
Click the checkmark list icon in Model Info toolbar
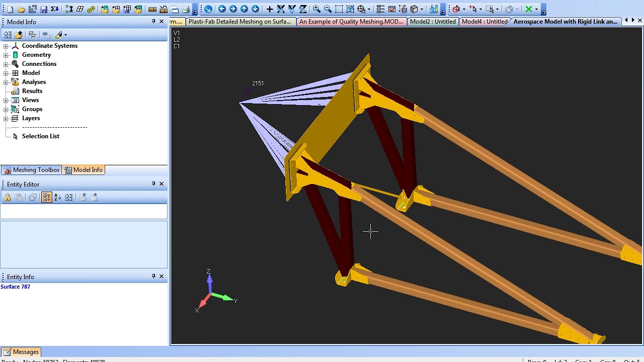pos(32,35)
